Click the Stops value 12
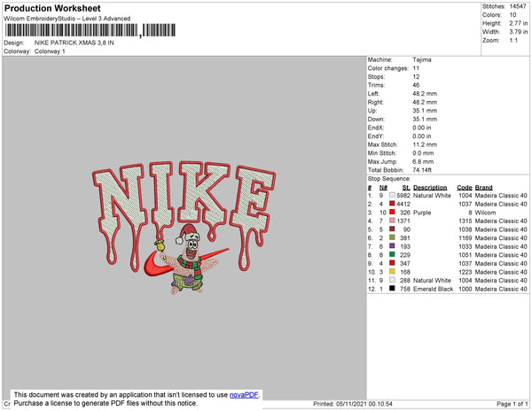The image size is (532, 411). pos(416,77)
